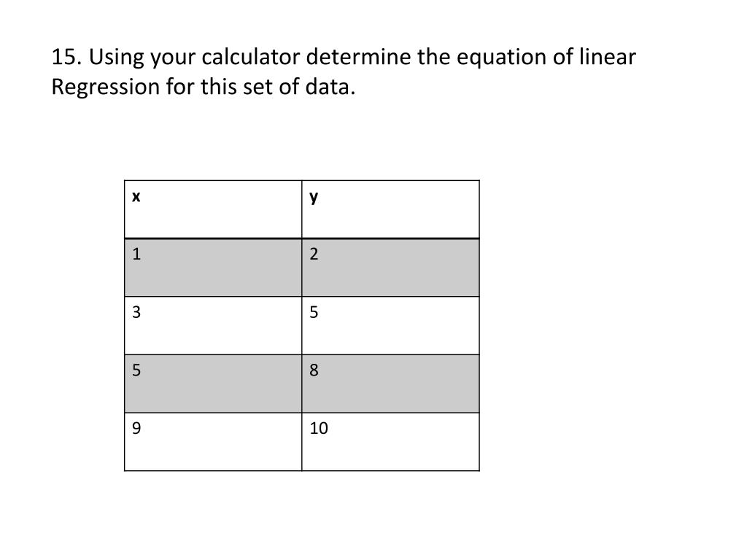Select the cell with y value 10

coord(391,442)
